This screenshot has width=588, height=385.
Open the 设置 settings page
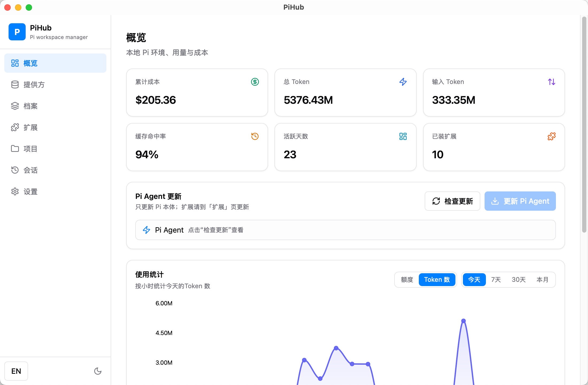[55, 191]
